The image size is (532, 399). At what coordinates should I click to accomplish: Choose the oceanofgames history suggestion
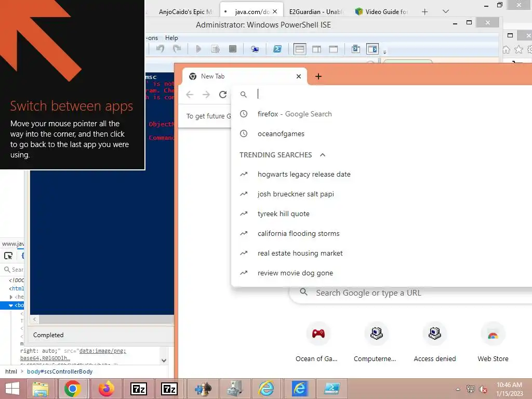[381, 134]
